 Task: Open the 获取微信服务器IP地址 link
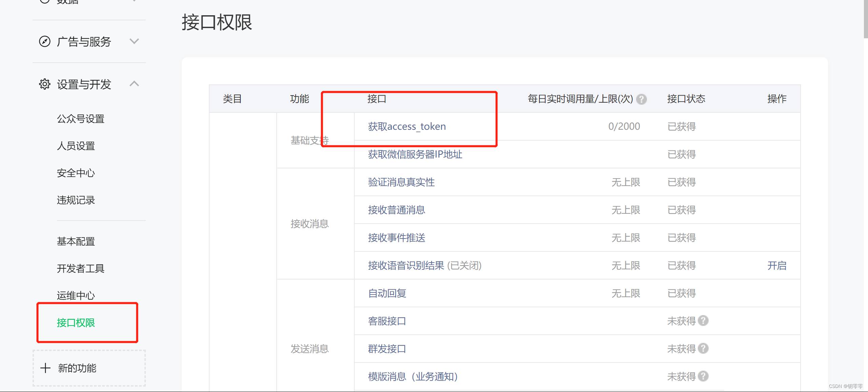pyautogui.click(x=415, y=154)
